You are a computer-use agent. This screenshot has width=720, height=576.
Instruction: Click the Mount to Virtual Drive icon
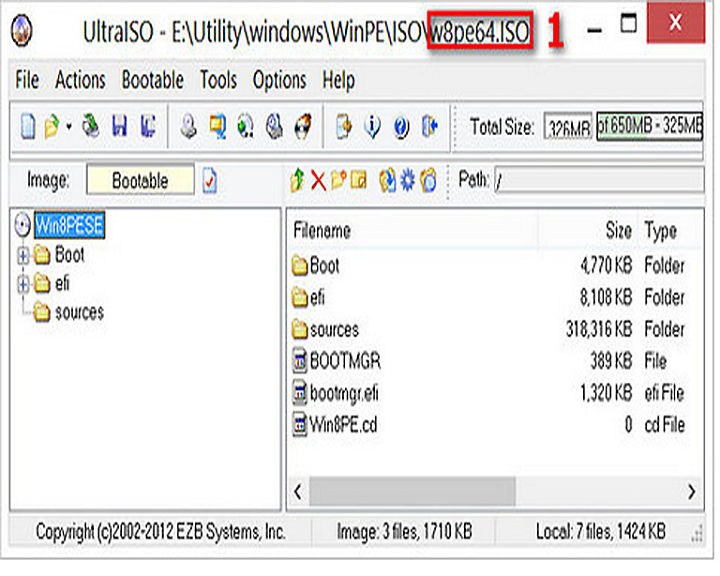tap(274, 126)
